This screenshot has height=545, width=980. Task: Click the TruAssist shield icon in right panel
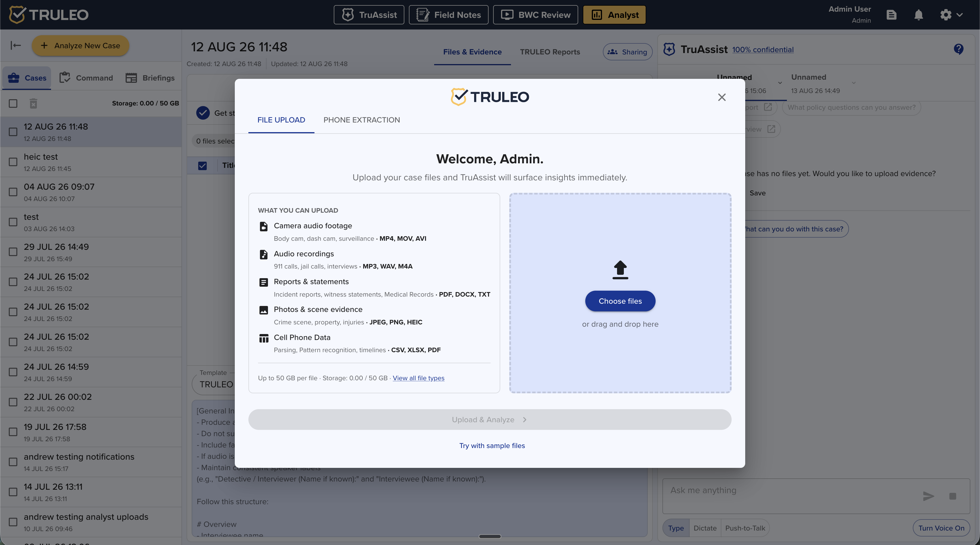tap(669, 49)
